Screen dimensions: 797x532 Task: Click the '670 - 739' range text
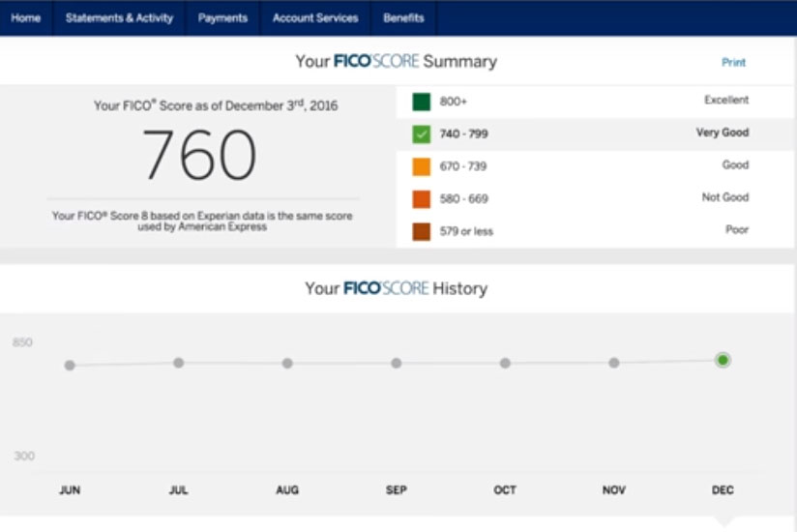463,166
